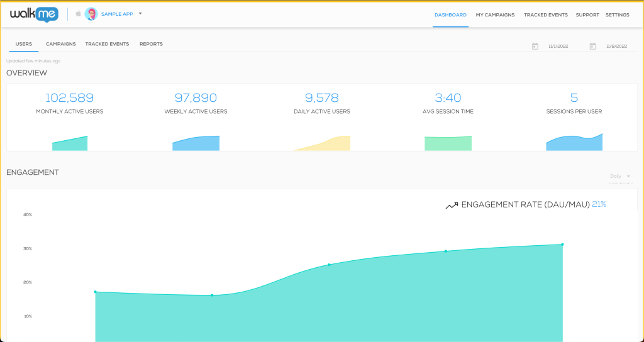Open My Campaigns in top navigation
This screenshot has height=342, width=644.
[495, 14]
